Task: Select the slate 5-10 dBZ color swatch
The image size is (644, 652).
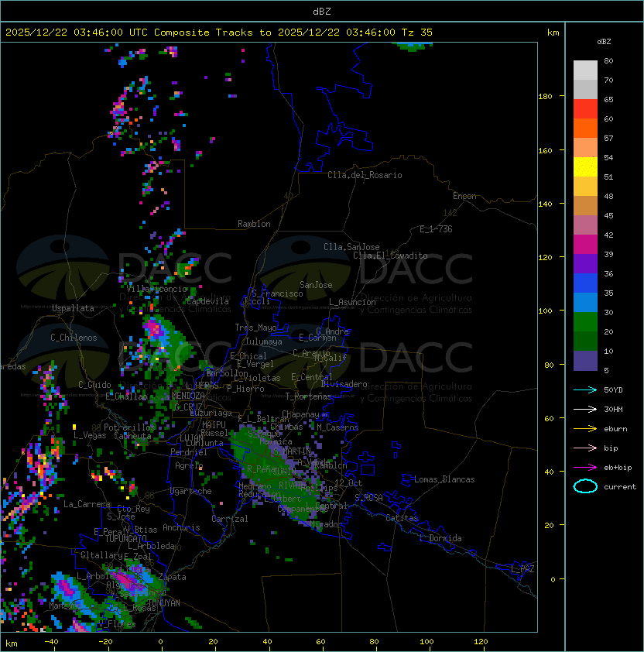Action: click(585, 361)
